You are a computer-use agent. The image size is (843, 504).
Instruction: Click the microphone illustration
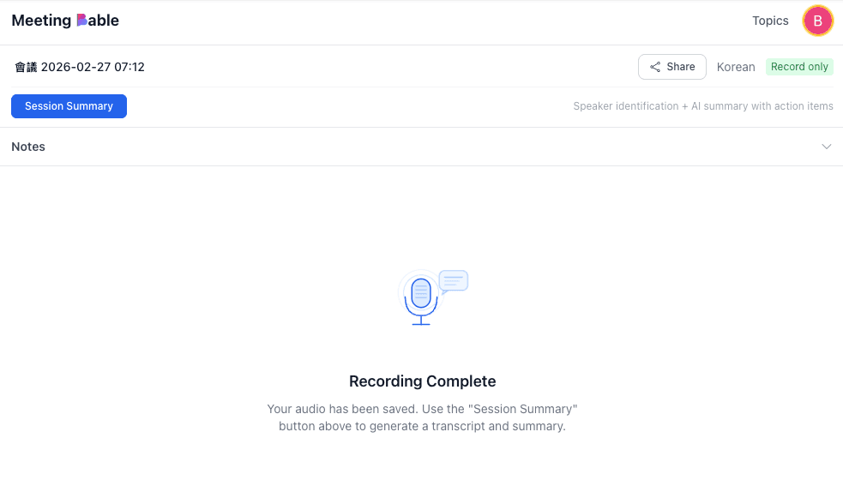[x=420, y=293]
